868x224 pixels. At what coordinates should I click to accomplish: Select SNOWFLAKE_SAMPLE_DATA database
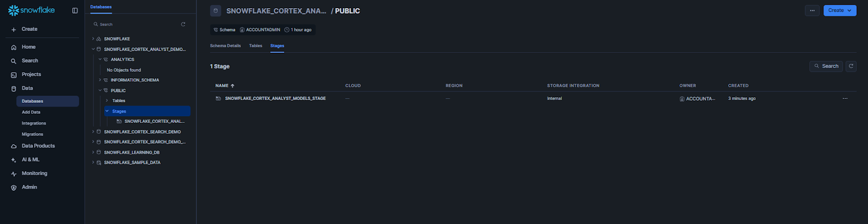(x=132, y=163)
